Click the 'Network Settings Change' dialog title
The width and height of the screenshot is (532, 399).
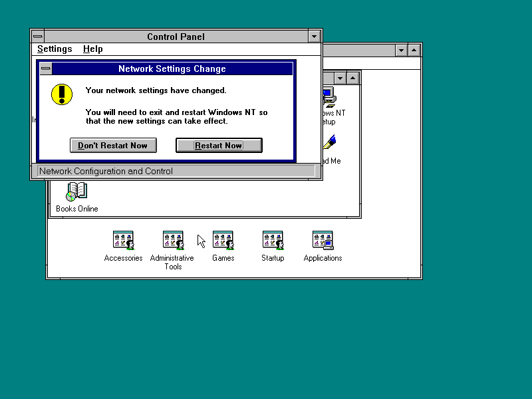point(172,69)
